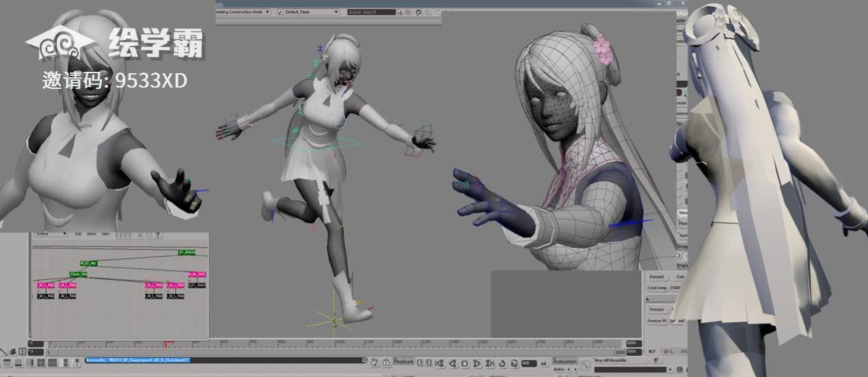
Task: Select the green M_02_Hip schematic node
Action: [x=88, y=263]
